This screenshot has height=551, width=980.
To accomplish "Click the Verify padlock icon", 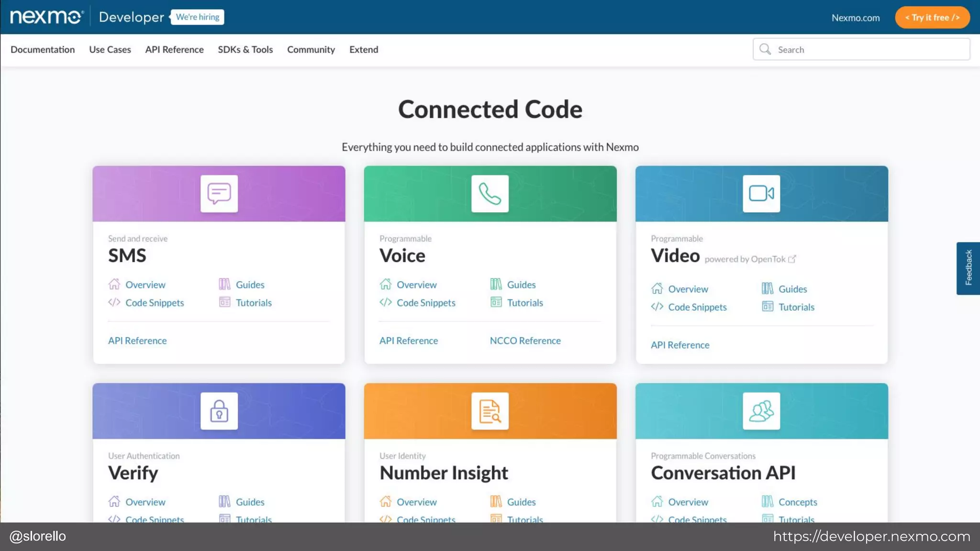I will point(219,411).
